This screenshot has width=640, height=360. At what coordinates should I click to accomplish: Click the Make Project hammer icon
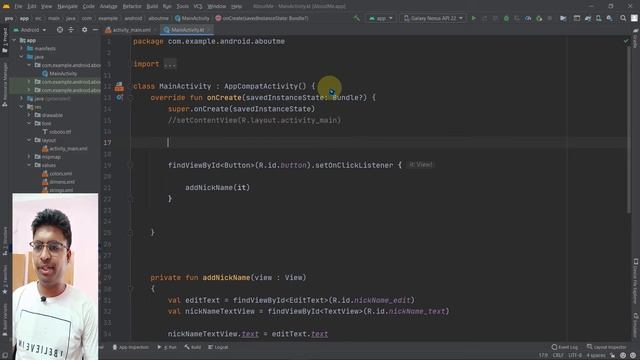[357, 18]
